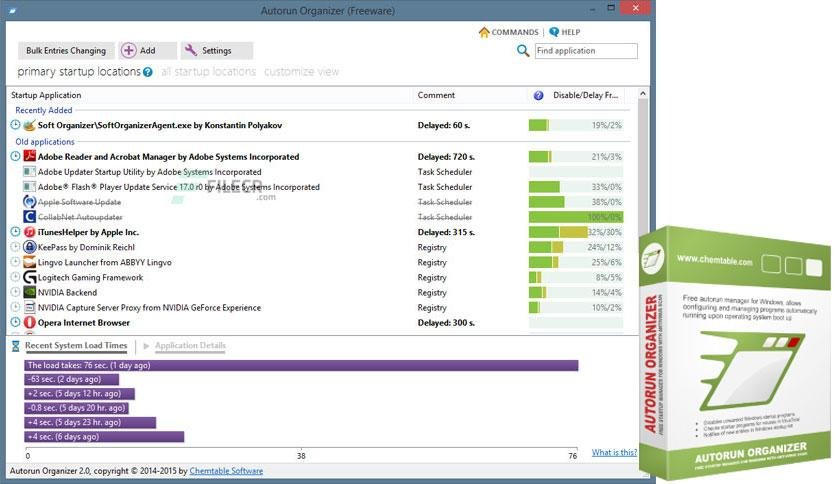Click the Apple Software Update icon
The height and width of the screenshot is (484, 836).
click(29, 201)
